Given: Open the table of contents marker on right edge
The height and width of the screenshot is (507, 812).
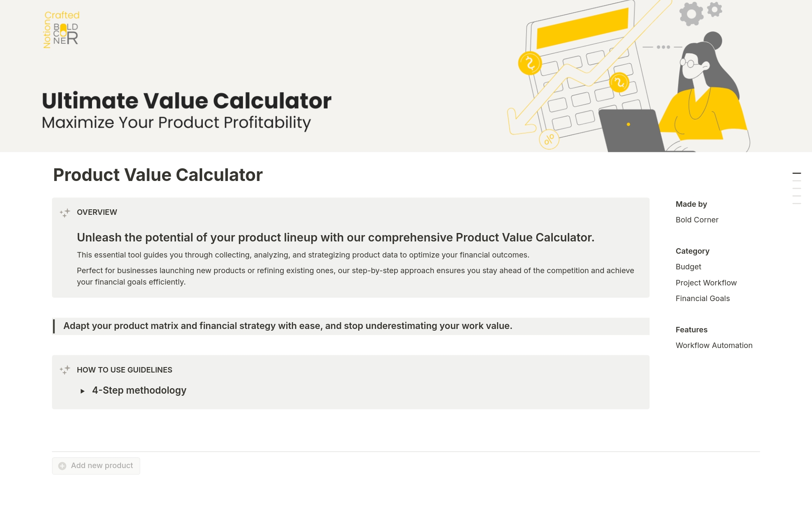Looking at the screenshot, I should click(x=798, y=173).
